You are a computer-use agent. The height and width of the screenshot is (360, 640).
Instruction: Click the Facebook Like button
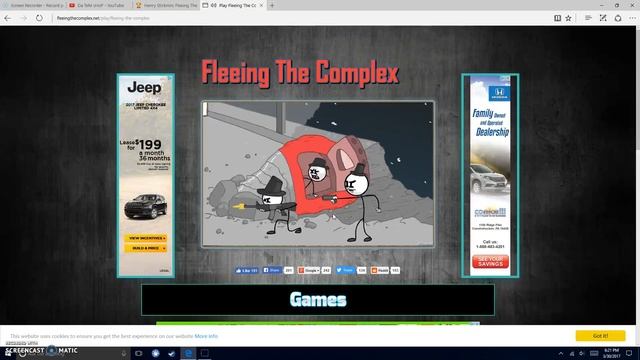(x=247, y=270)
